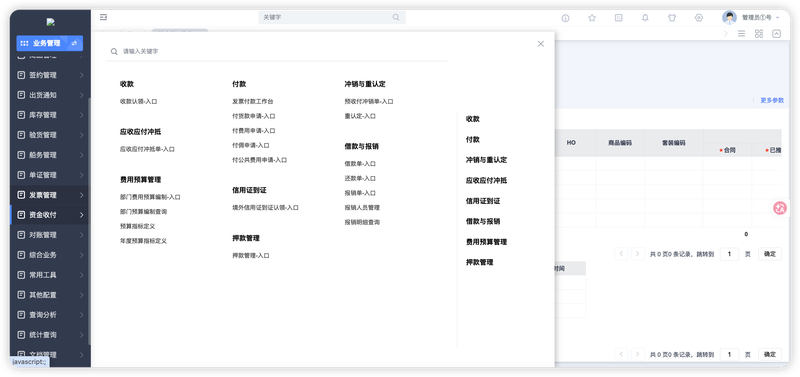Open 付公共费用申请-入口 link
This screenshot has height=377, width=800.
(x=260, y=160)
